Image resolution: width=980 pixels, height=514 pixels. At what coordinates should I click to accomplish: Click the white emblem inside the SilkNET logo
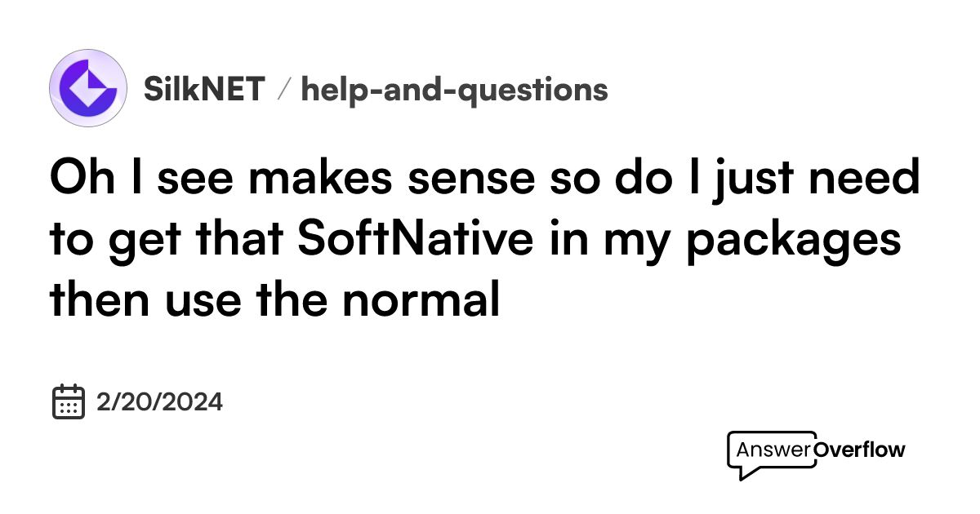point(87,87)
